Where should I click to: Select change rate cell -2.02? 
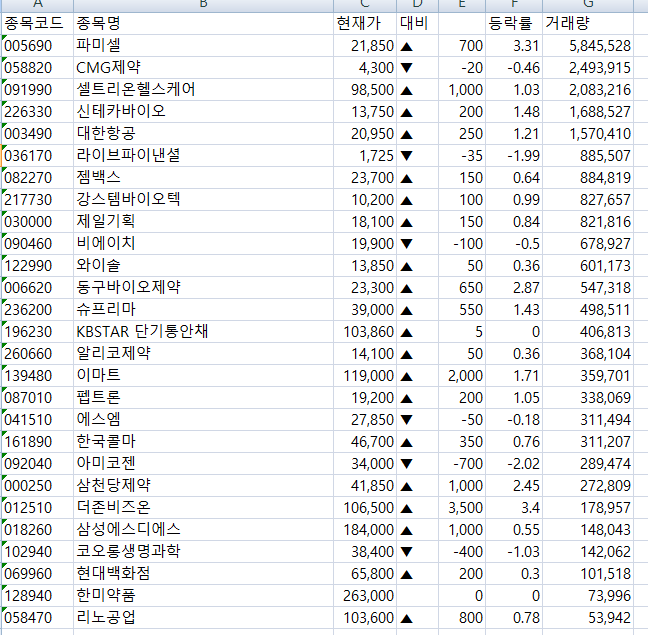(x=514, y=464)
